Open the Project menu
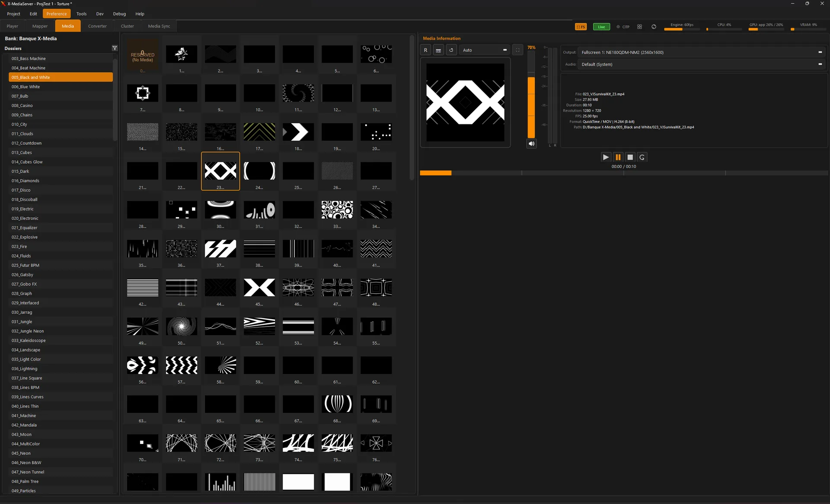The height and width of the screenshot is (504, 830). click(13, 14)
